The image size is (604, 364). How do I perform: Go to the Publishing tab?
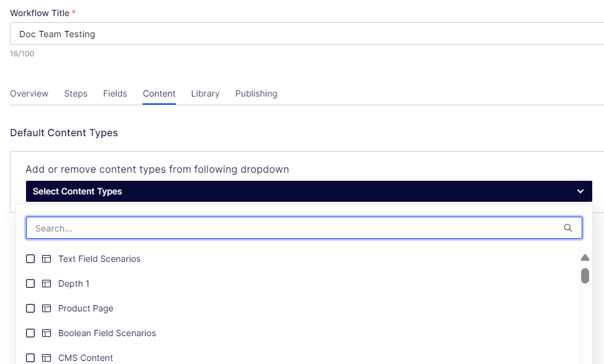[x=256, y=93]
